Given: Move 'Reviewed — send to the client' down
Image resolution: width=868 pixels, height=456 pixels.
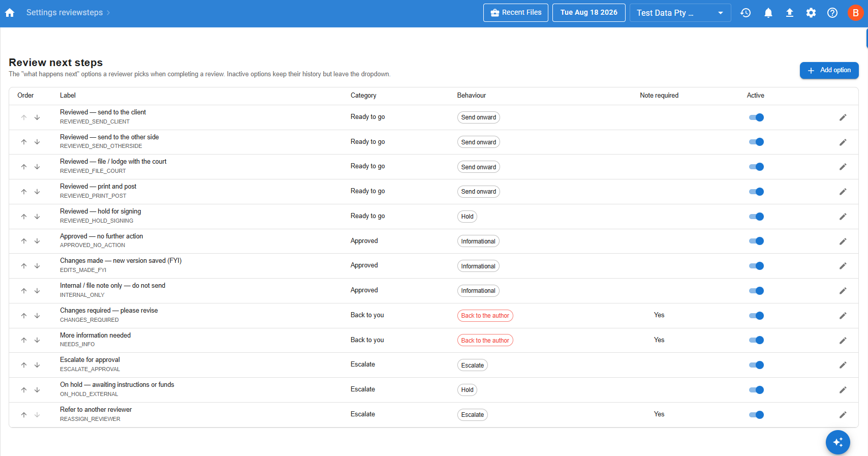Looking at the screenshot, I should (37, 117).
